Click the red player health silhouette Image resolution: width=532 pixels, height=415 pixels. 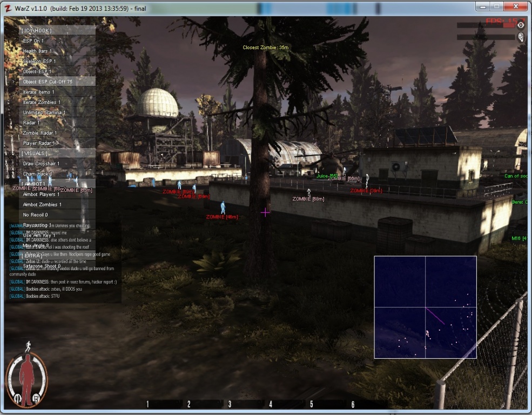[27, 379]
